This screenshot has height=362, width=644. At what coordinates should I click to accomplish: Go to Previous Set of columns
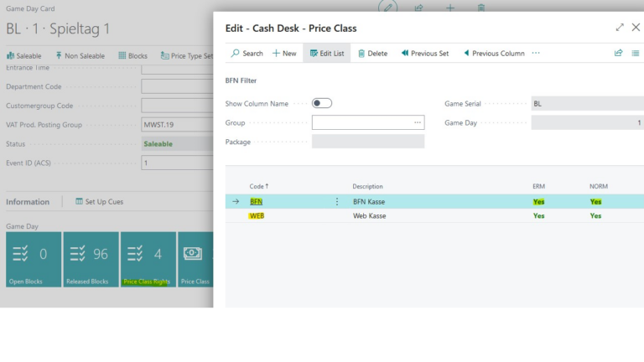point(425,54)
